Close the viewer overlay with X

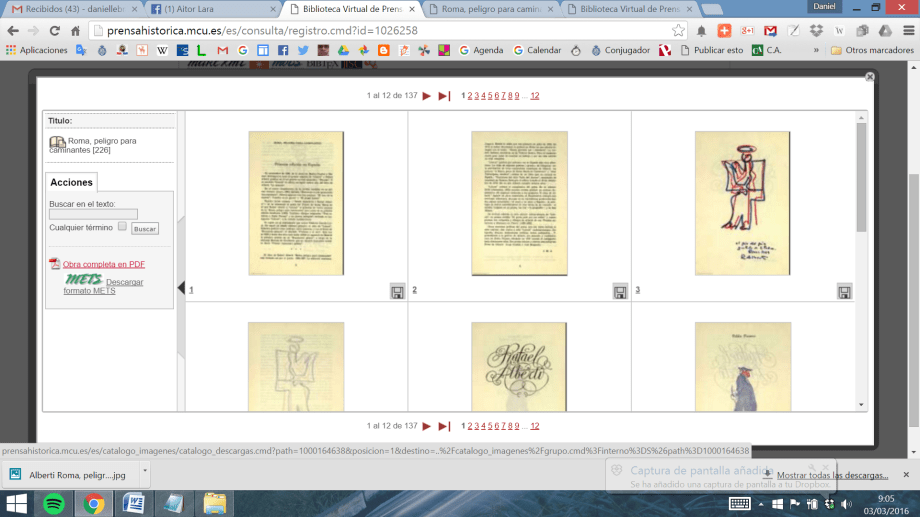tap(869, 76)
